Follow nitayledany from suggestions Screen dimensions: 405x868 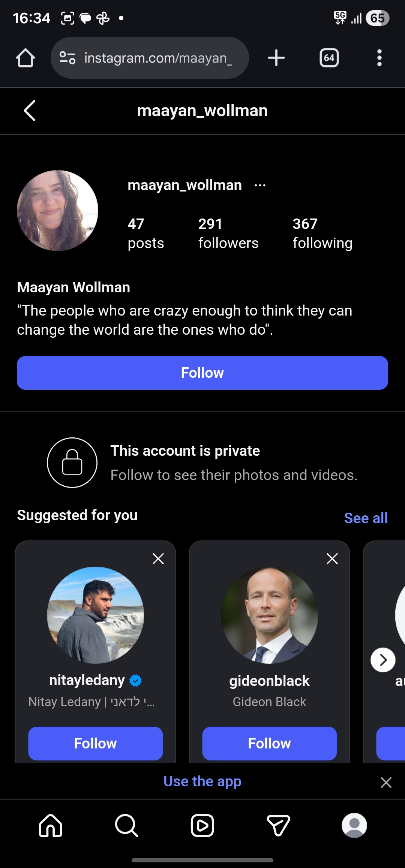point(95,744)
